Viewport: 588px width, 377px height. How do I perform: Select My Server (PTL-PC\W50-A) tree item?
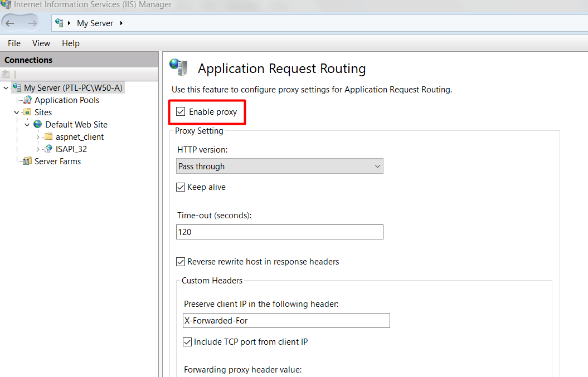point(74,87)
